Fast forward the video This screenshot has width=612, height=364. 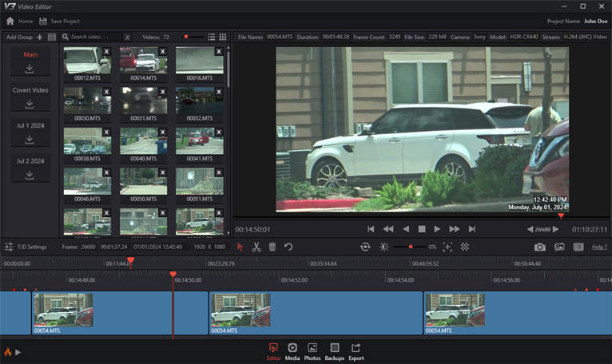click(x=455, y=229)
